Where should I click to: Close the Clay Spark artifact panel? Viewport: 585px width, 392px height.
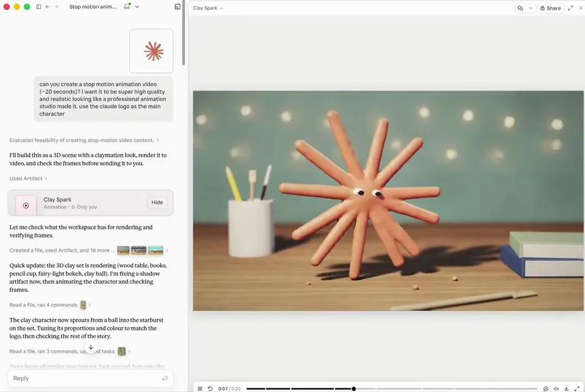click(581, 8)
